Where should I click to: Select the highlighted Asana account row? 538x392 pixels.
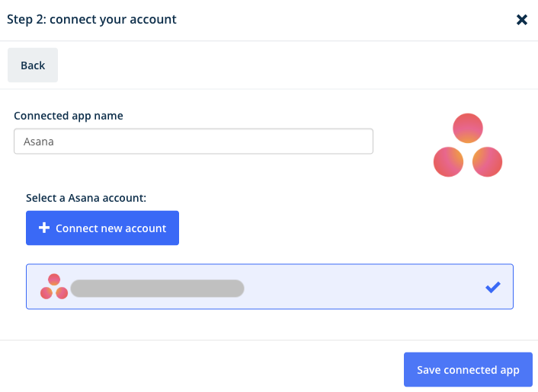(270, 286)
